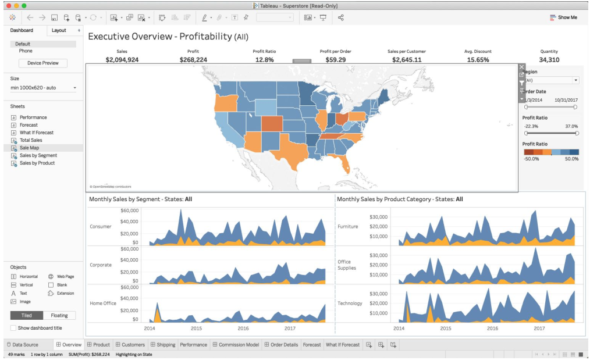This screenshot has width=597, height=364.
Task: Click the Fix Size pin icon on map
Action: 521,91
